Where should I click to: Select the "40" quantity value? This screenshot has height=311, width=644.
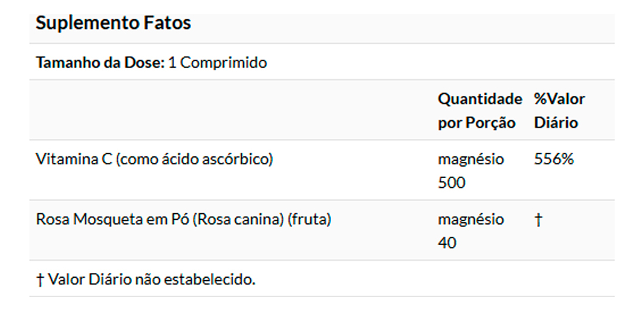click(x=447, y=243)
